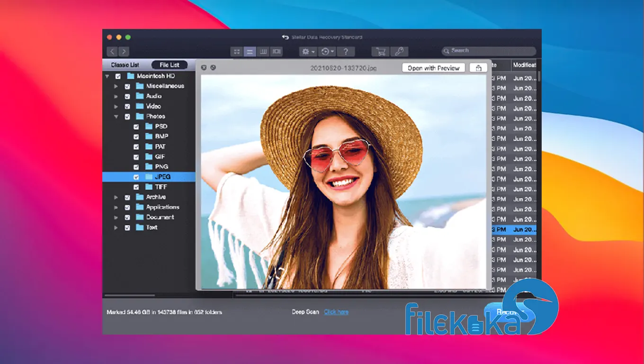
Task: Uncheck the TIFF checkbox
Action: coord(136,187)
